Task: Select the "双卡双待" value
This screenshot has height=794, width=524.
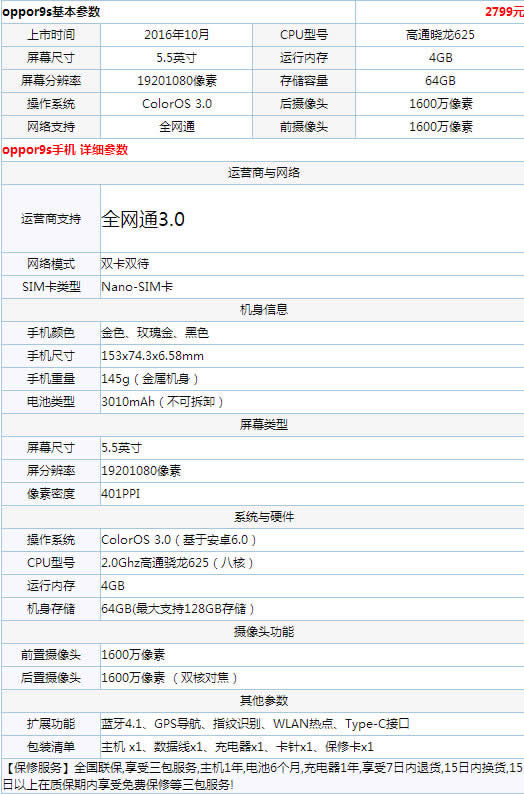Action: tap(125, 264)
